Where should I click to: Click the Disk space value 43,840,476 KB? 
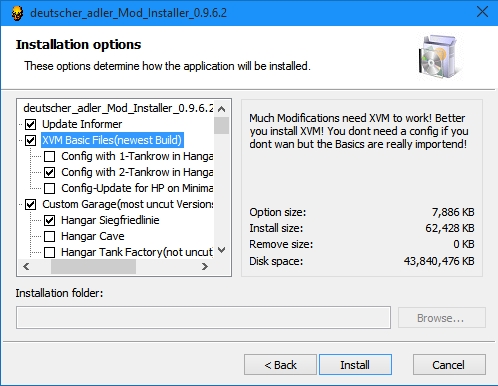[x=439, y=261]
